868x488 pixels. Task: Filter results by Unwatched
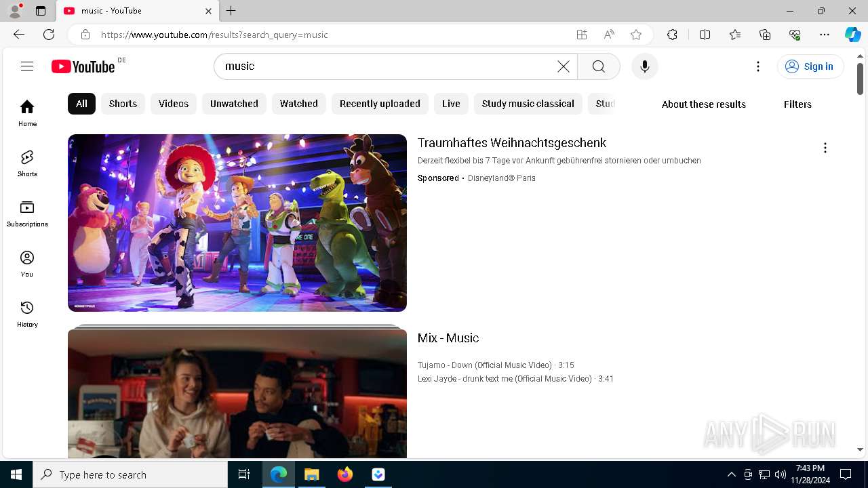click(x=234, y=104)
